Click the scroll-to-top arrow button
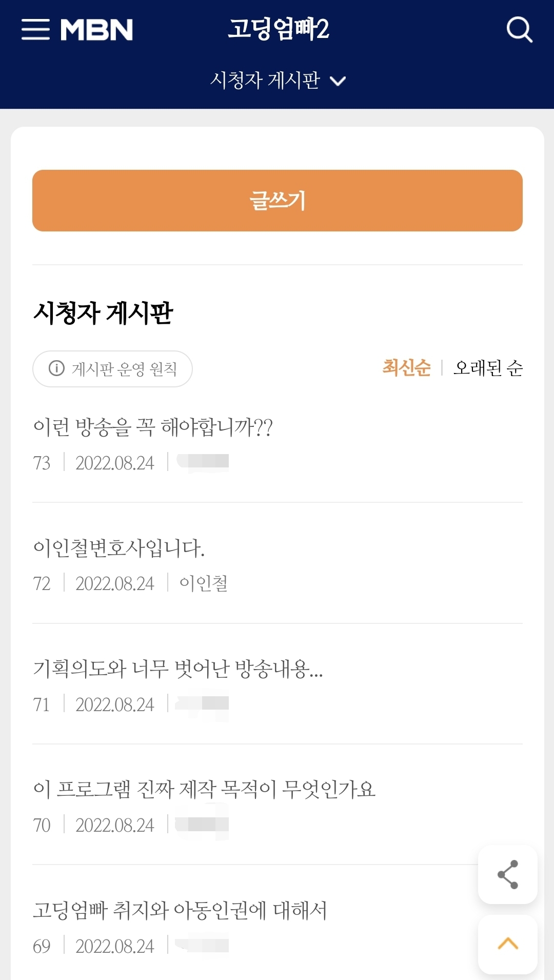This screenshot has height=980, width=554. 507,944
